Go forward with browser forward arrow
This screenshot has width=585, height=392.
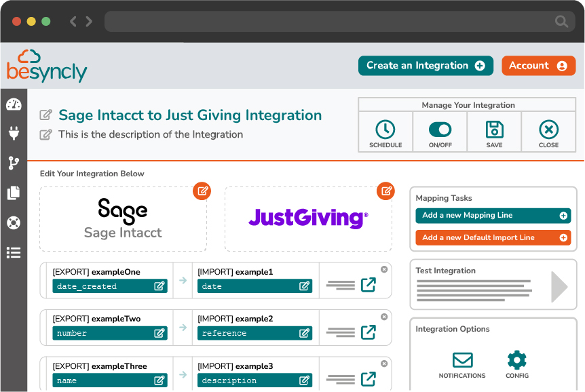[89, 21]
